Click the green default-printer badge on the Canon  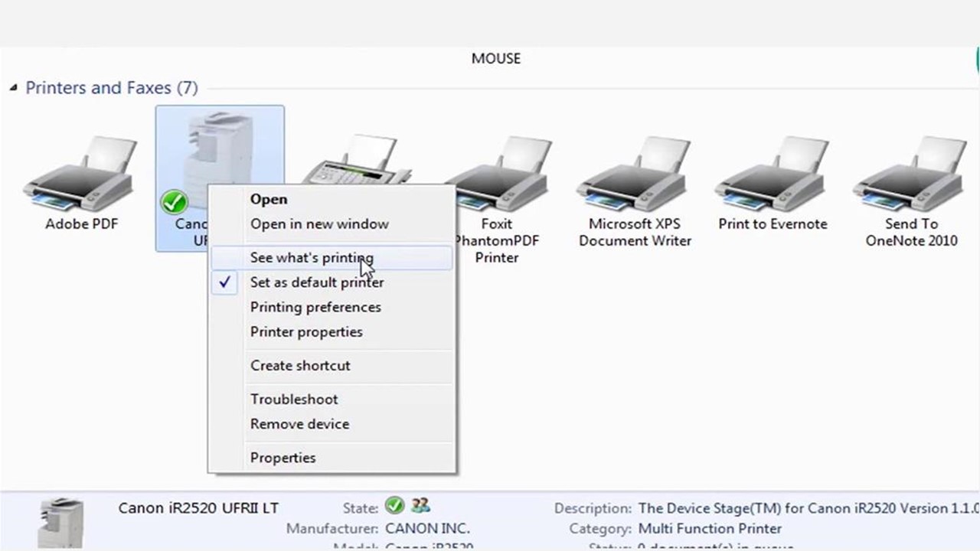click(174, 201)
